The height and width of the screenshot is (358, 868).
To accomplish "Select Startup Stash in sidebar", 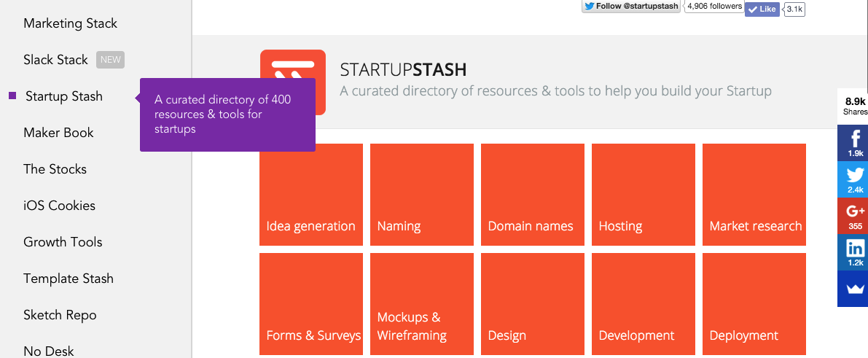I will pos(63,96).
